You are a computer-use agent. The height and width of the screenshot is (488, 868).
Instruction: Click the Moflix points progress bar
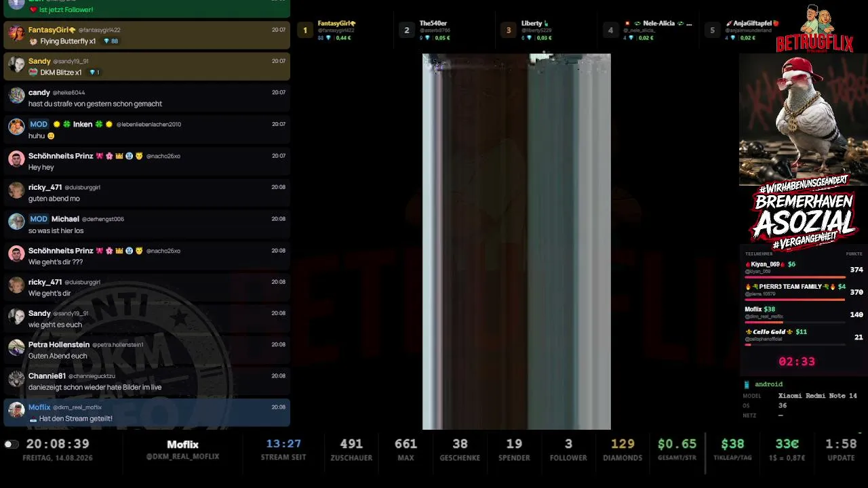[x=795, y=322]
